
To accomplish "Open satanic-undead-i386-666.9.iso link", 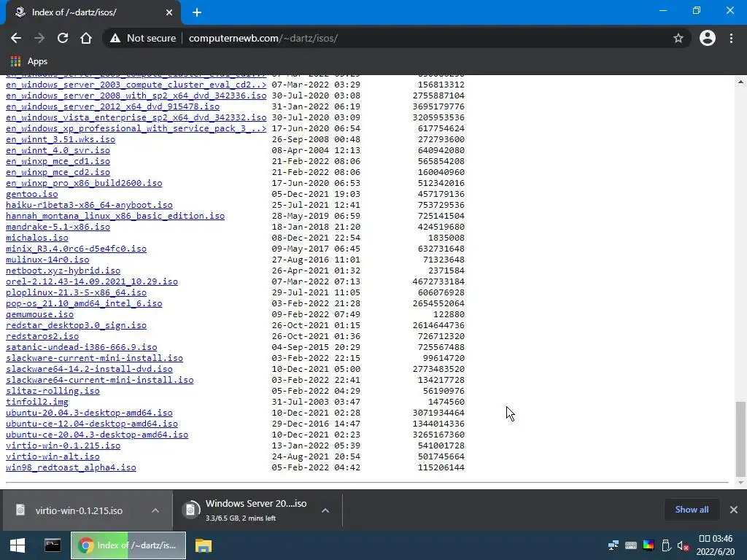I will (82, 346).
